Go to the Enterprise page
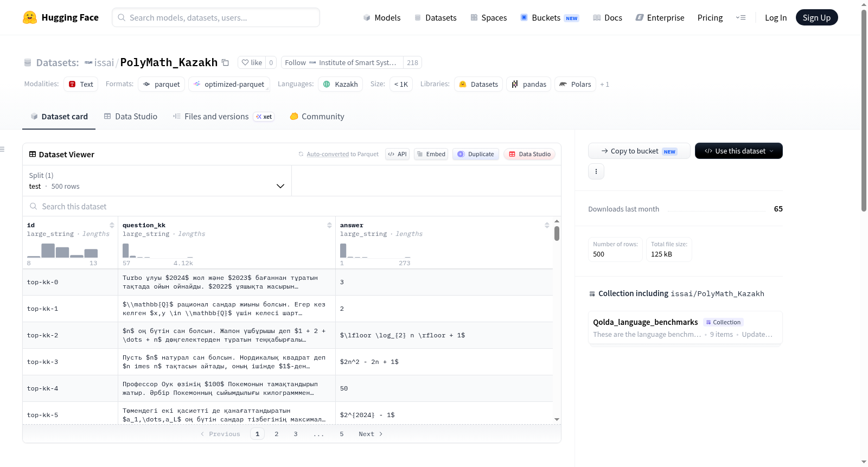Image resolution: width=868 pixels, height=467 pixels. coord(660,17)
